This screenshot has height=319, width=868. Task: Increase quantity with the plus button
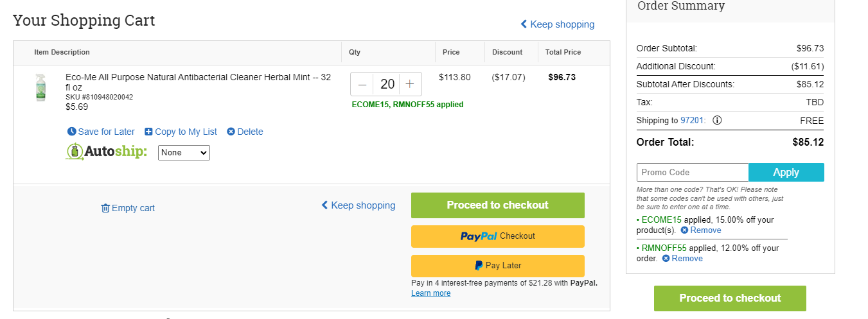tap(410, 84)
